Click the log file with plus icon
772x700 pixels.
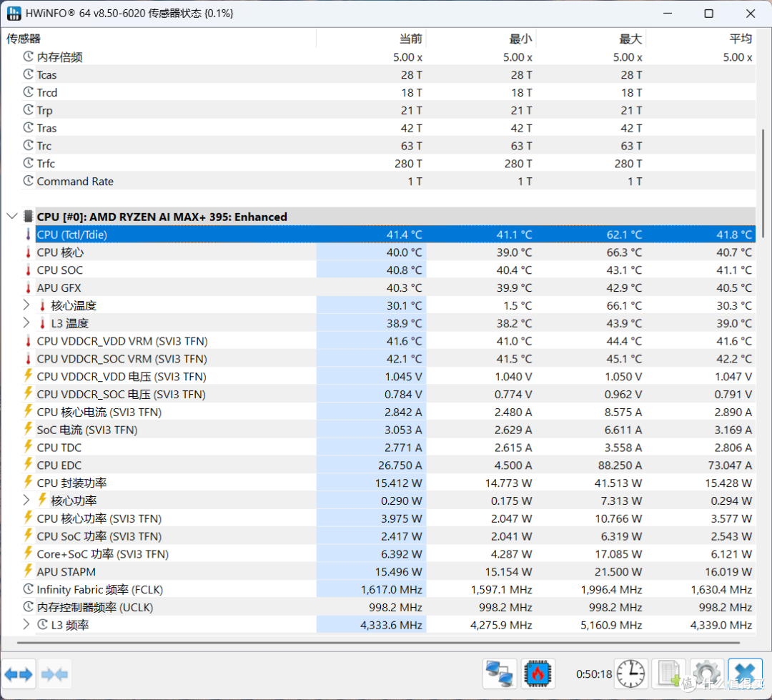tap(668, 674)
